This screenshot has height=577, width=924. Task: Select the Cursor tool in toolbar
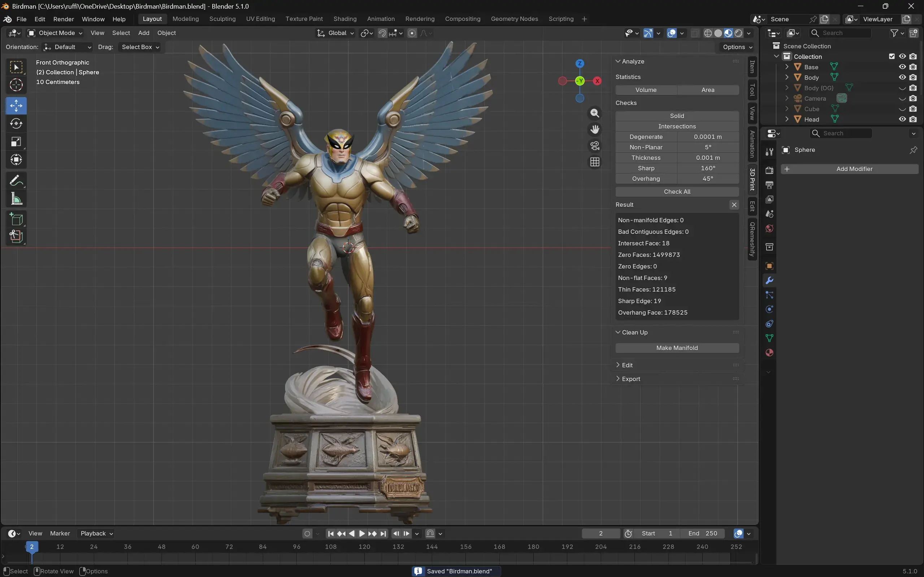click(x=16, y=85)
